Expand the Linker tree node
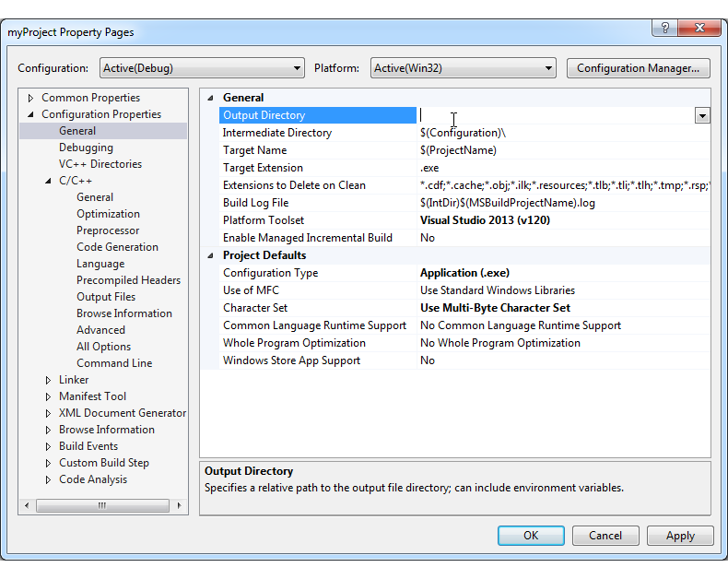 pyautogui.click(x=48, y=380)
